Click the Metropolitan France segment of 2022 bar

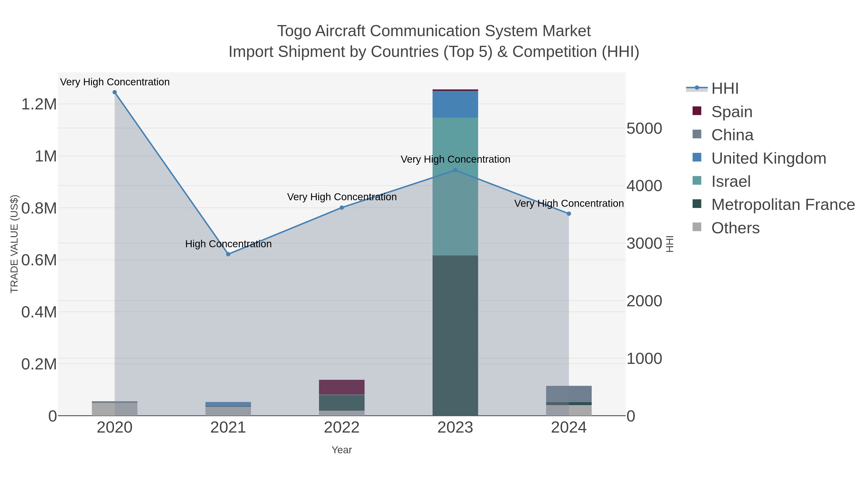point(342,403)
